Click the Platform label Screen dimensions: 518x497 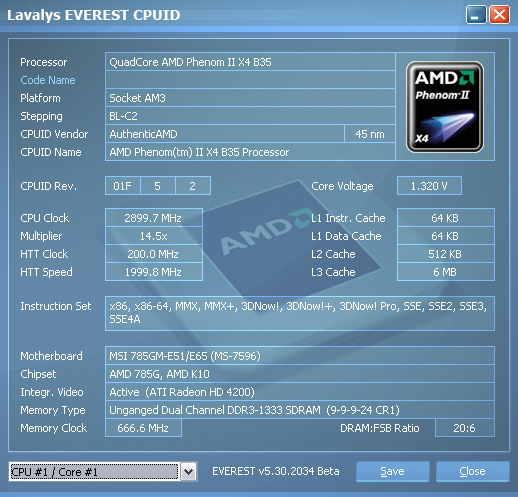pyautogui.click(x=40, y=98)
